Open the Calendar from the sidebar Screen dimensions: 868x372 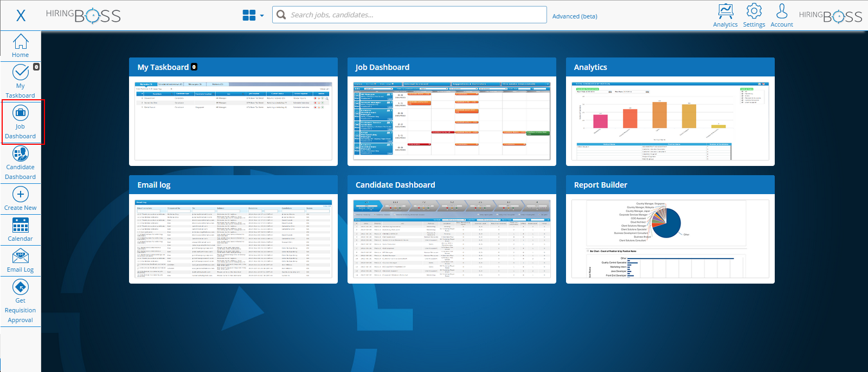[21, 229]
